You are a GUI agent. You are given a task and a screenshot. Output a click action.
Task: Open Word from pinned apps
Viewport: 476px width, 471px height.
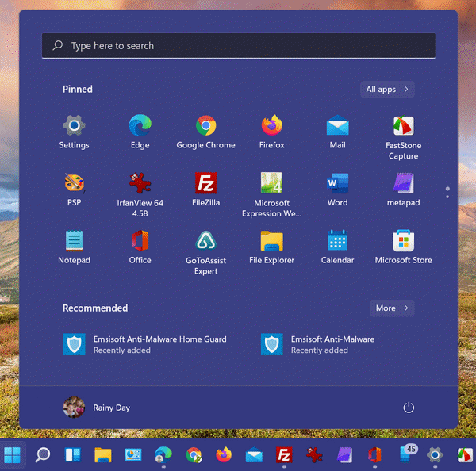338,190
